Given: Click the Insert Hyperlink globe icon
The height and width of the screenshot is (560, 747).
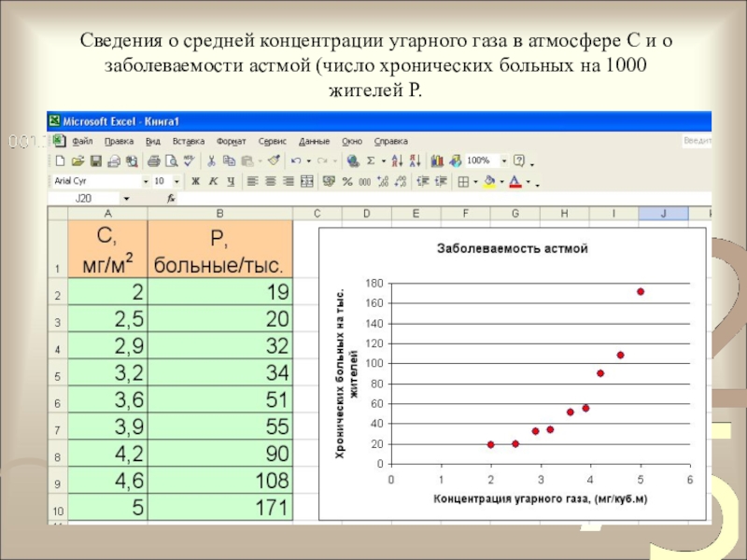Looking at the screenshot, I should pyautogui.click(x=353, y=161).
